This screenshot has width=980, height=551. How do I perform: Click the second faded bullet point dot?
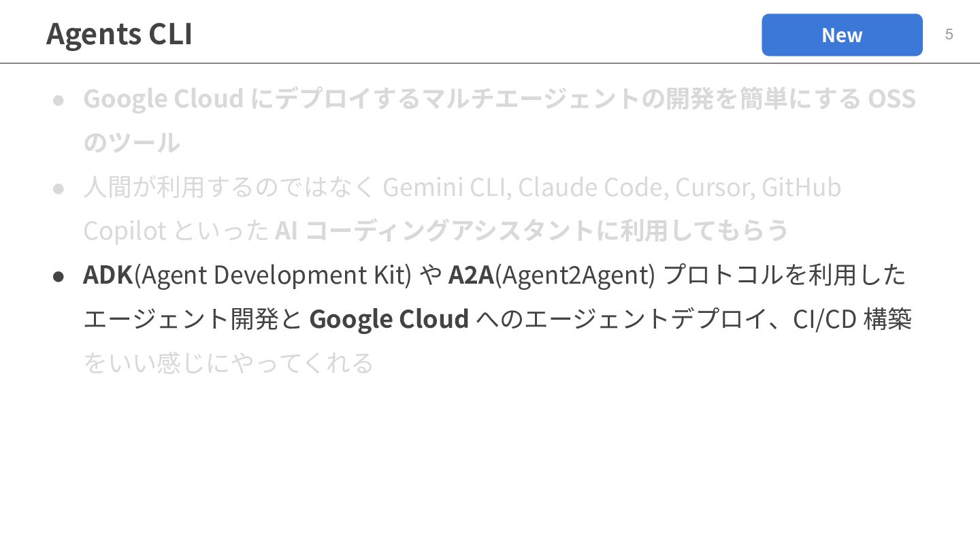click(x=59, y=188)
